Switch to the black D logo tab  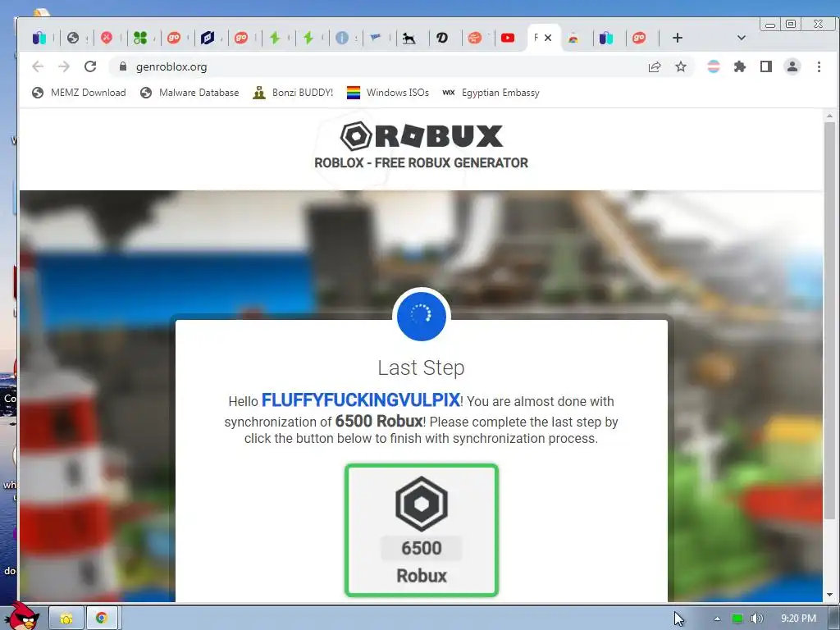(x=442, y=38)
